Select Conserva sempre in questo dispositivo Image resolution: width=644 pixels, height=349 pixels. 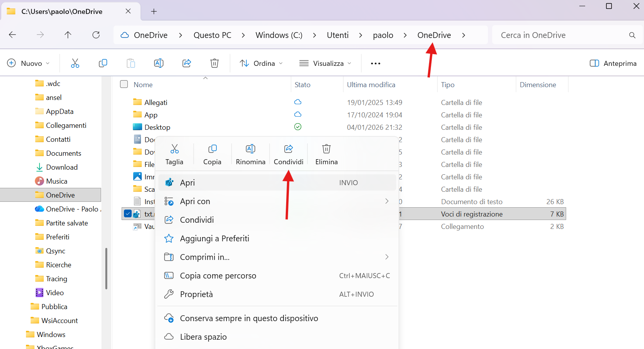[x=278, y=318]
